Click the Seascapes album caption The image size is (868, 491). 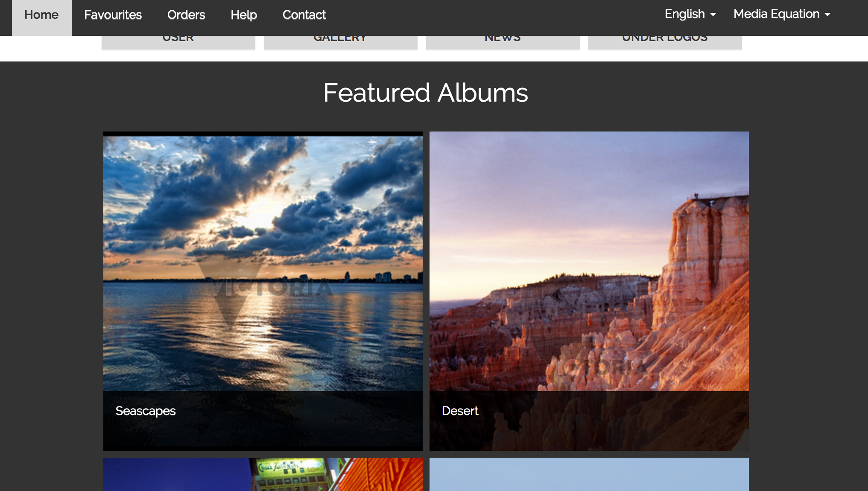(x=146, y=411)
